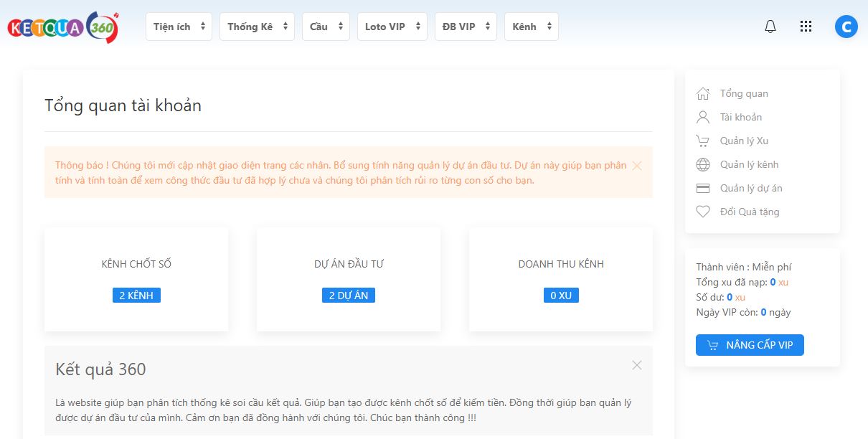The height and width of the screenshot is (439, 868).
Task: Dismiss the orange Thông báo notice
Action: [636, 166]
